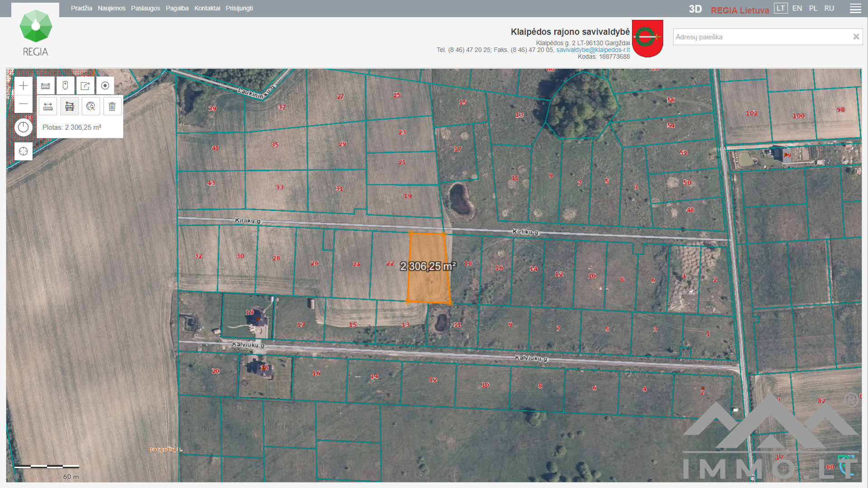This screenshot has height=488, width=868.
Task: Click parcel number 39 on the map
Action: [x=212, y=108]
